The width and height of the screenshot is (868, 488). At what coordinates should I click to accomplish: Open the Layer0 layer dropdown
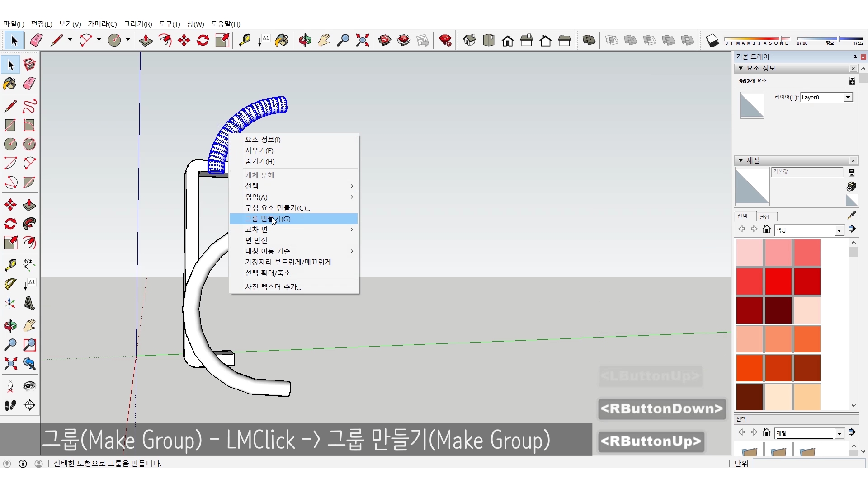coord(848,97)
